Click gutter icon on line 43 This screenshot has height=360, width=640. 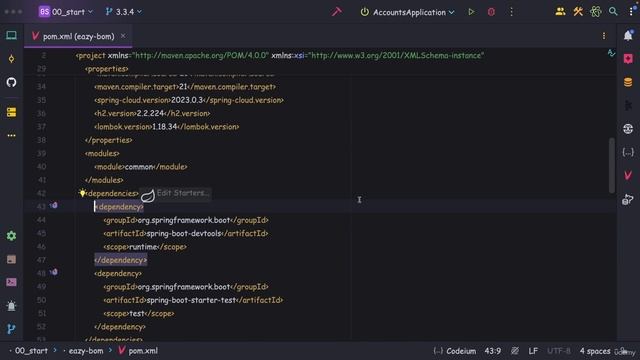pyautogui.click(x=54, y=205)
